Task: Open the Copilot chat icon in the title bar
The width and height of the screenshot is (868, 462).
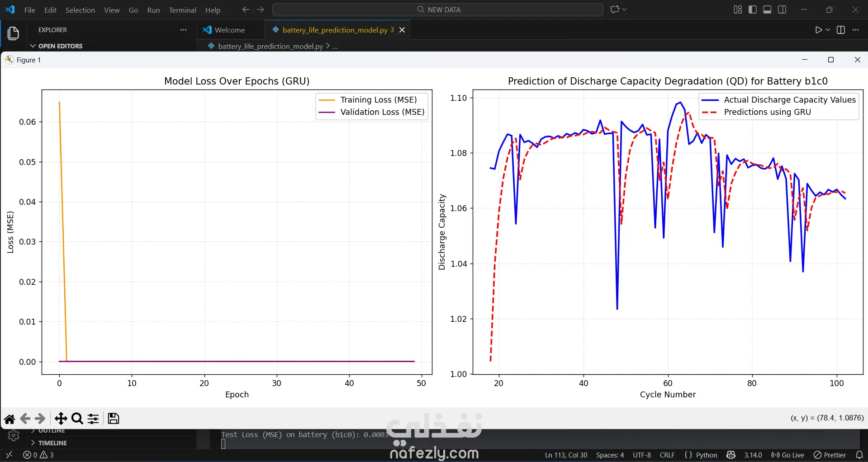Action: (x=615, y=9)
